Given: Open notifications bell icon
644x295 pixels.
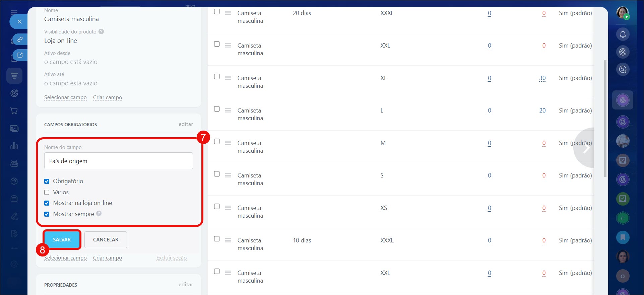Looking at the screenshot, I should coord(623,34).
